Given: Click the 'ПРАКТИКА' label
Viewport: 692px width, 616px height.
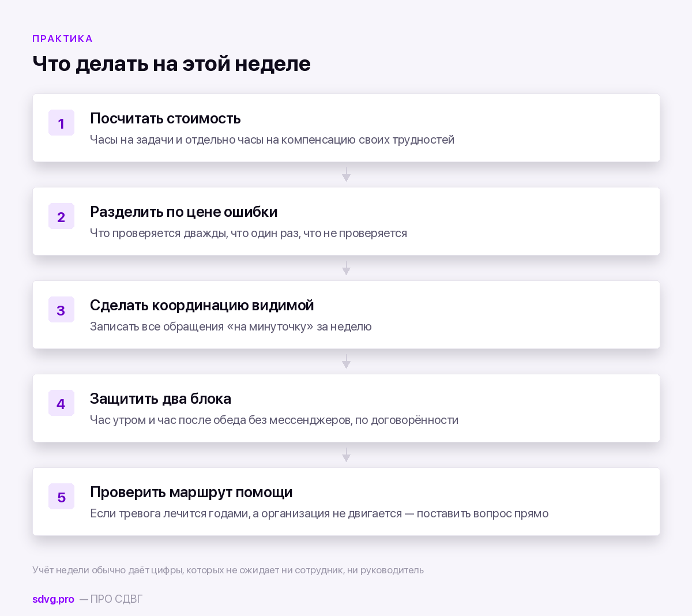Looking at the screenshot, I should 62,39.
